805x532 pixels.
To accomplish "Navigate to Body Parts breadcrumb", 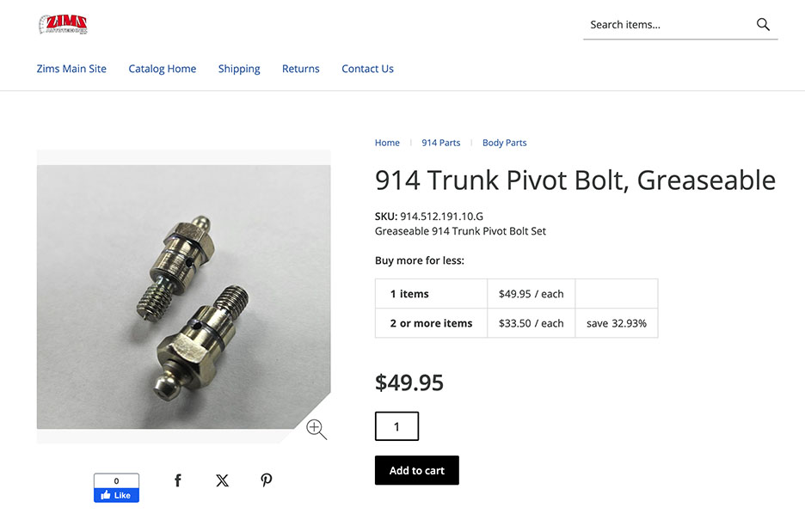I will pos(504,143).
